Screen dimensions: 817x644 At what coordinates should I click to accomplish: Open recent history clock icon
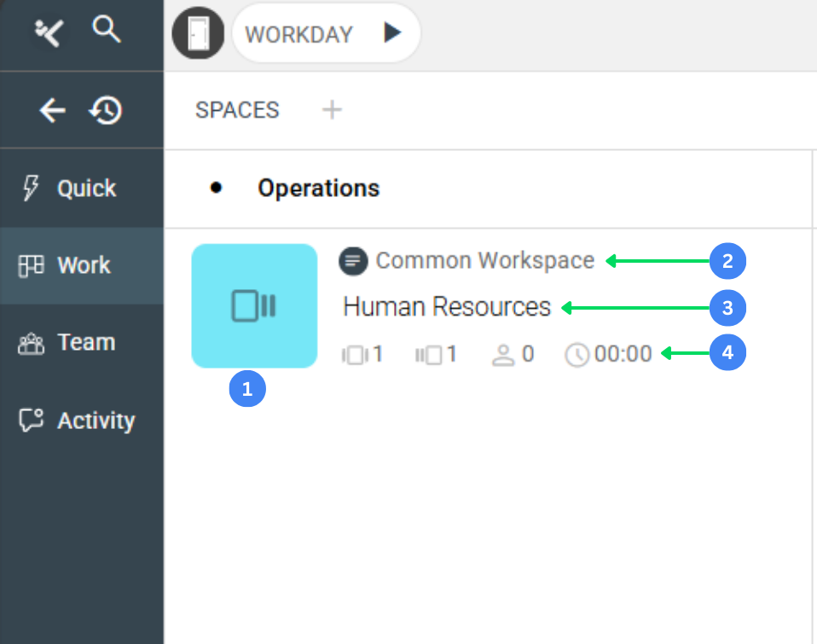point(106,110)
